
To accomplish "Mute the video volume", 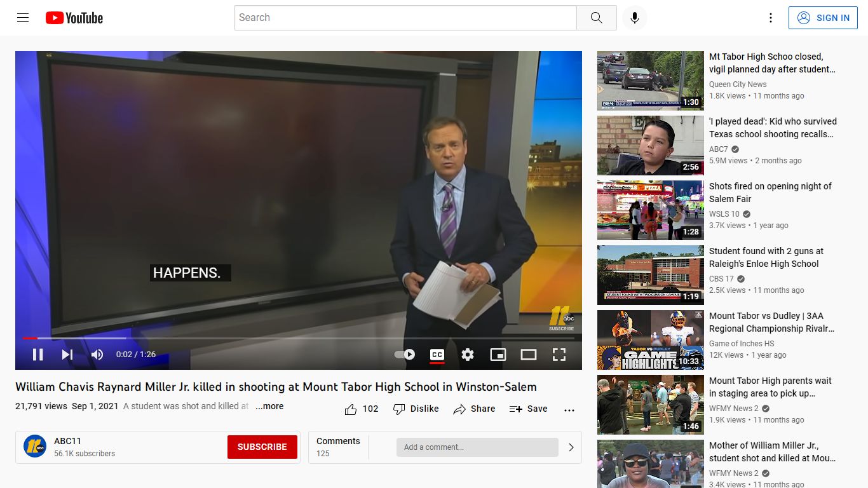I will [97, 355].
